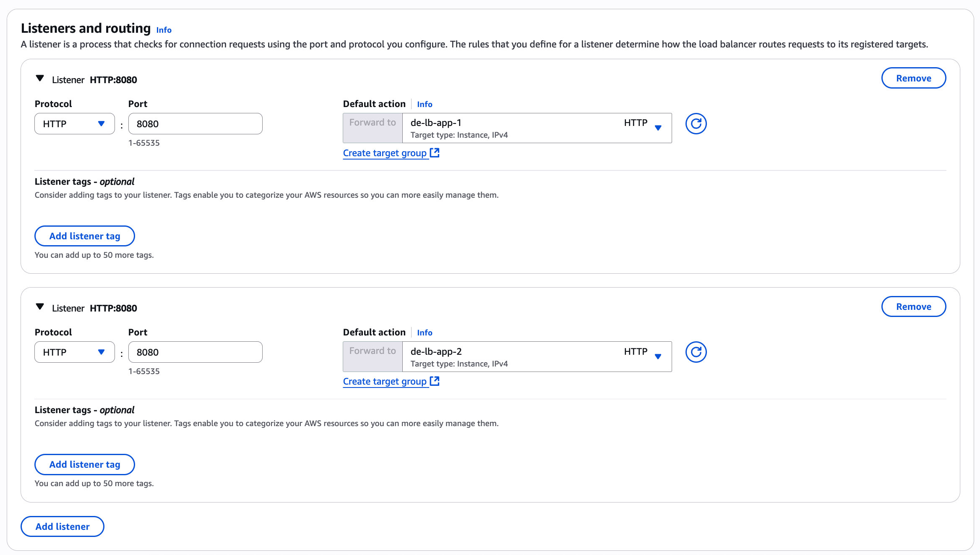
Task: Collapse the second Listener HTTP:8080 section
Action: (40, 307)
